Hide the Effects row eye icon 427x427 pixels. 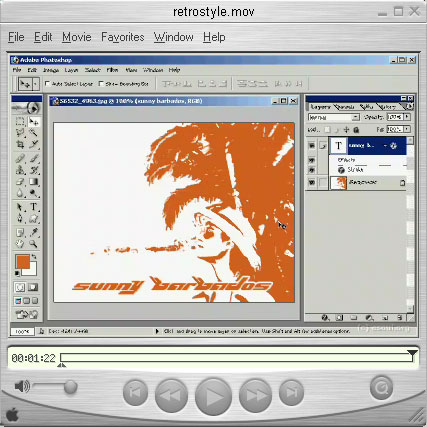point(312,160)
